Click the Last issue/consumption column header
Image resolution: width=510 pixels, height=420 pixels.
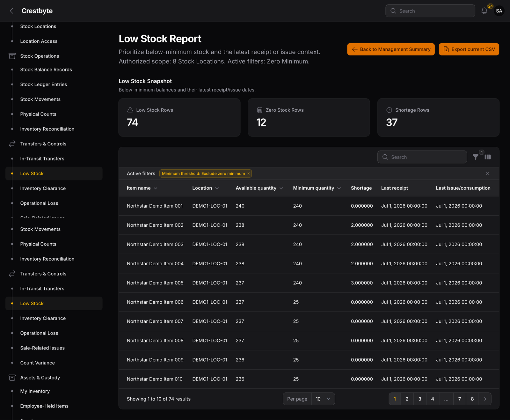pyautogui.click(x=463, y=188)
